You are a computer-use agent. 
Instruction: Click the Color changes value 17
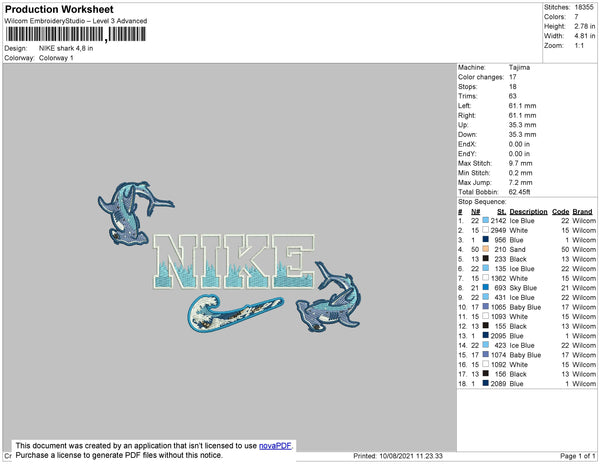(512, 77)
